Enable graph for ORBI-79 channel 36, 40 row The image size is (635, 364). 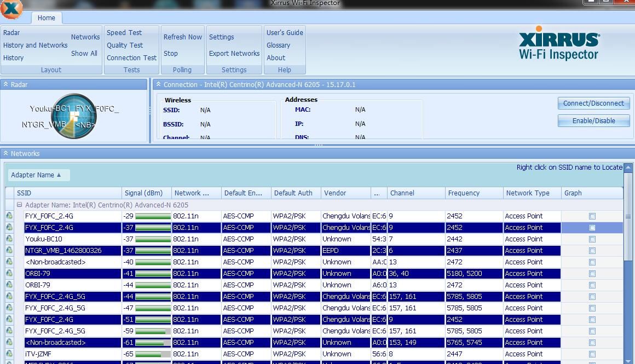pos(592,274)
